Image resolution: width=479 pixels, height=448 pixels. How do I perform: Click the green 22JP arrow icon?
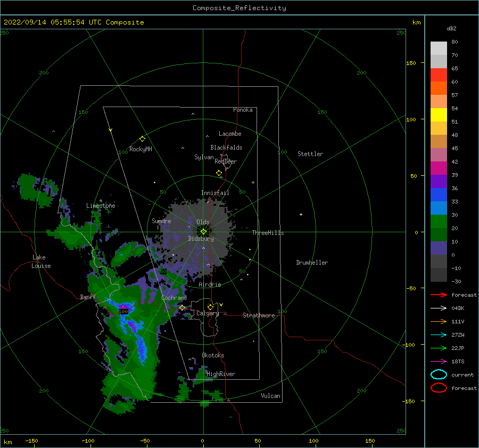439,348
